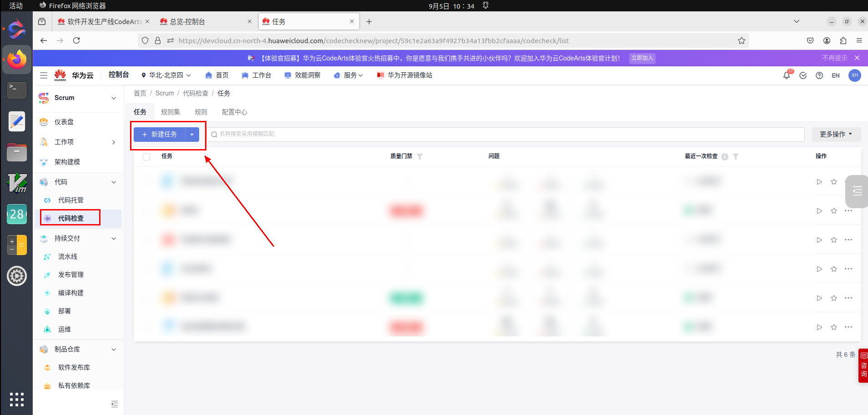Open the XH user avatar menu
This screenshot has height=415, width=868.
pyautogui.click(x=855, y=75)
